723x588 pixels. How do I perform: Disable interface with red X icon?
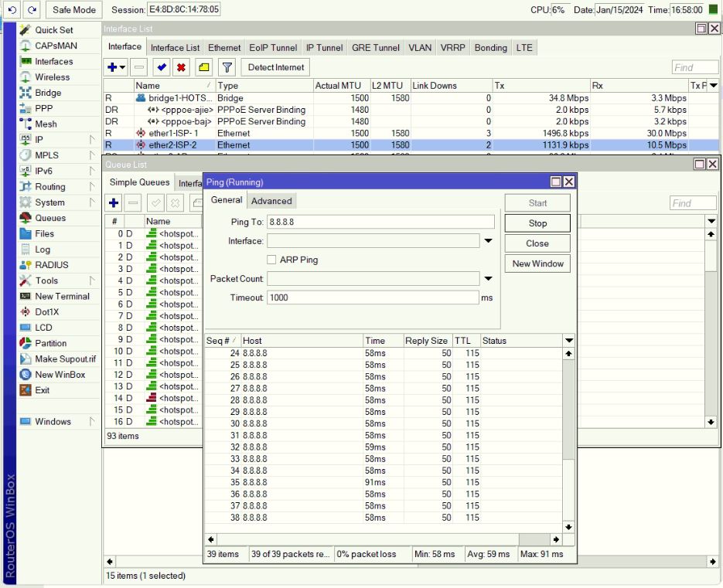coord(181,67)
